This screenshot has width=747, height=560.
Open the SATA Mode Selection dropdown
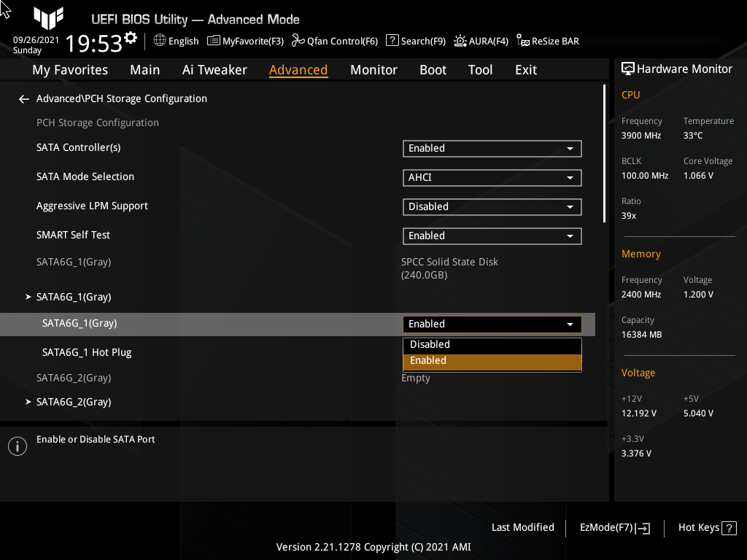(492, 177)
